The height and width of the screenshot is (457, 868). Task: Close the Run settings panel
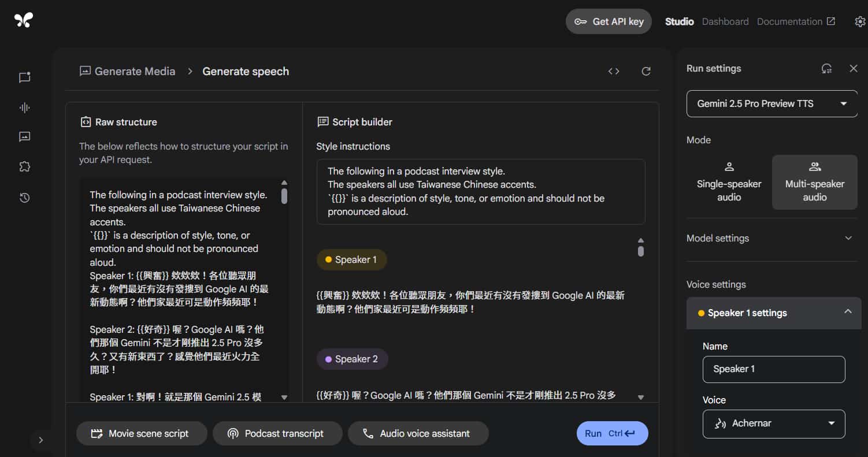[x=854, y=68]
